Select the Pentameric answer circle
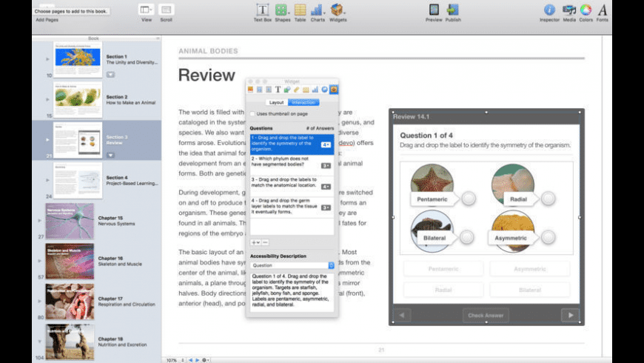644x363 pixels. pos(468,199)
